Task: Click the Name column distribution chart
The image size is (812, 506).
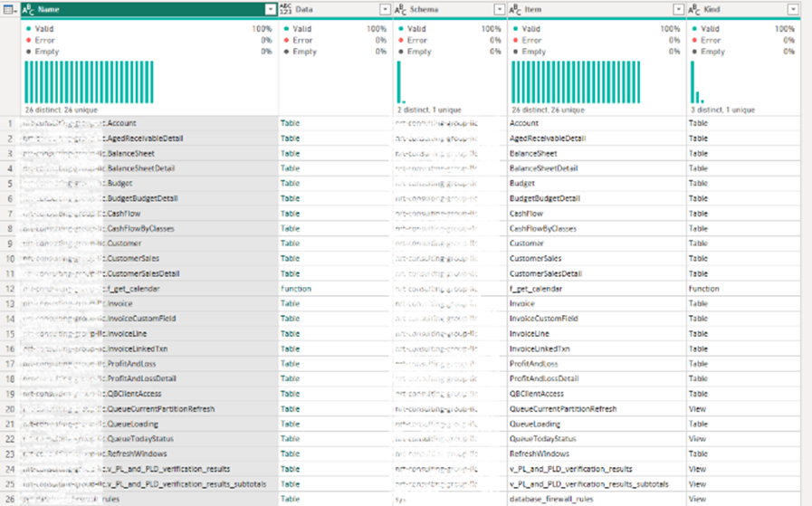Action: (89, 82)
